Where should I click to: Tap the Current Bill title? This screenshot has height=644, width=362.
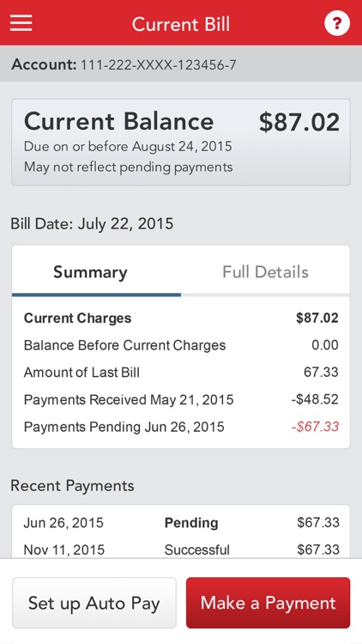click(181, 24)
